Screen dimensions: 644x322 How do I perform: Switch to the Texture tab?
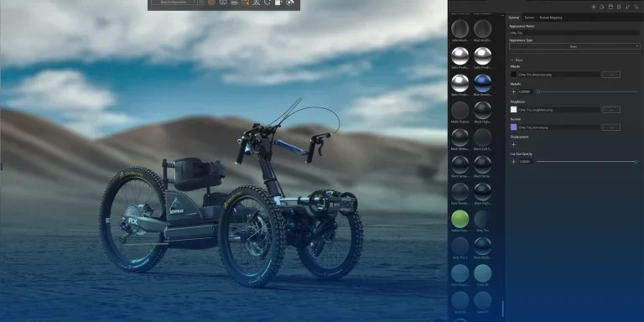pos(529,18)
